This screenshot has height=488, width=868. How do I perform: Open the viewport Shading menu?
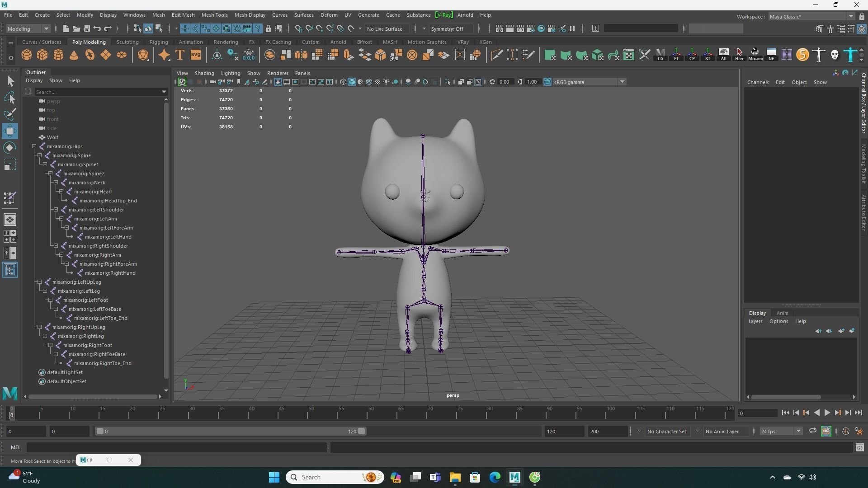(204, 73)
